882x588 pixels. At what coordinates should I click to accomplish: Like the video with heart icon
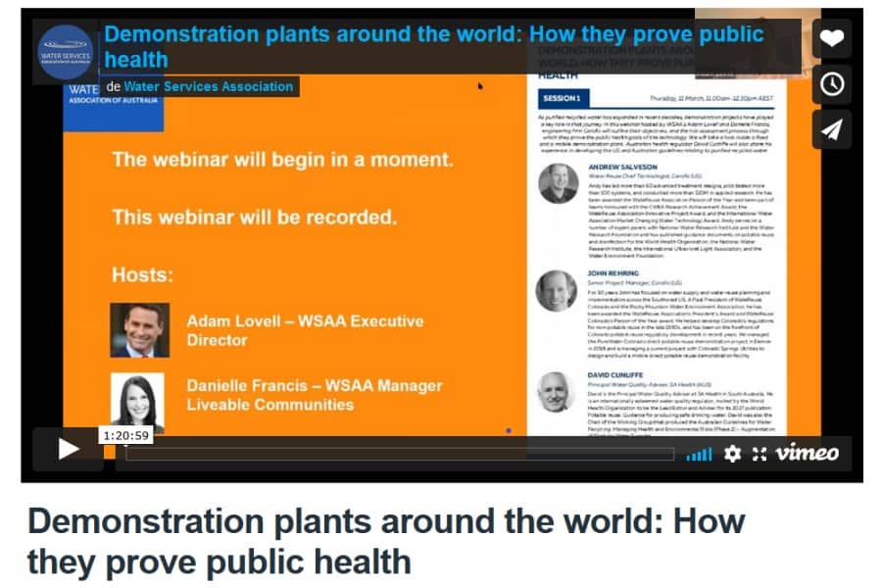tap(831, 39)
